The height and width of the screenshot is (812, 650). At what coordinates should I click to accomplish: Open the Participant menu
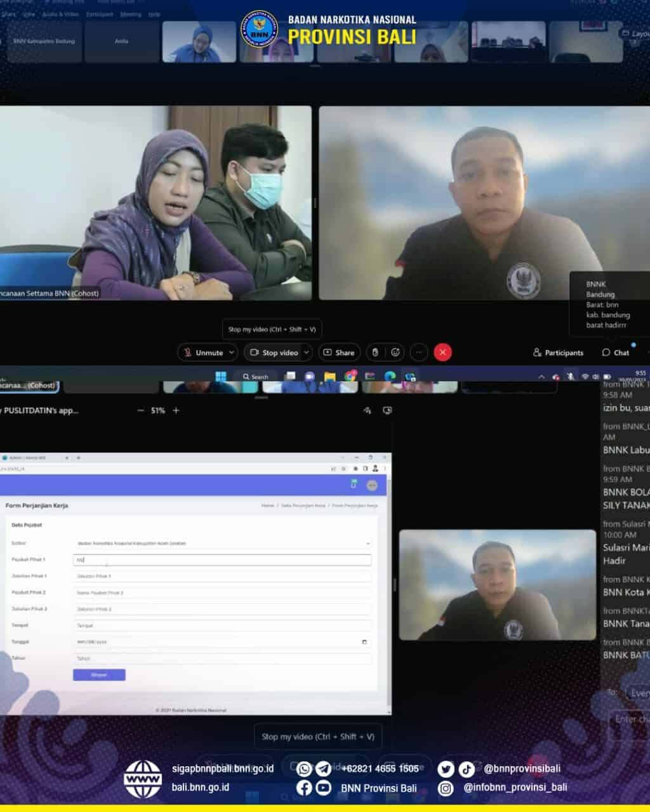coord(100,14)
